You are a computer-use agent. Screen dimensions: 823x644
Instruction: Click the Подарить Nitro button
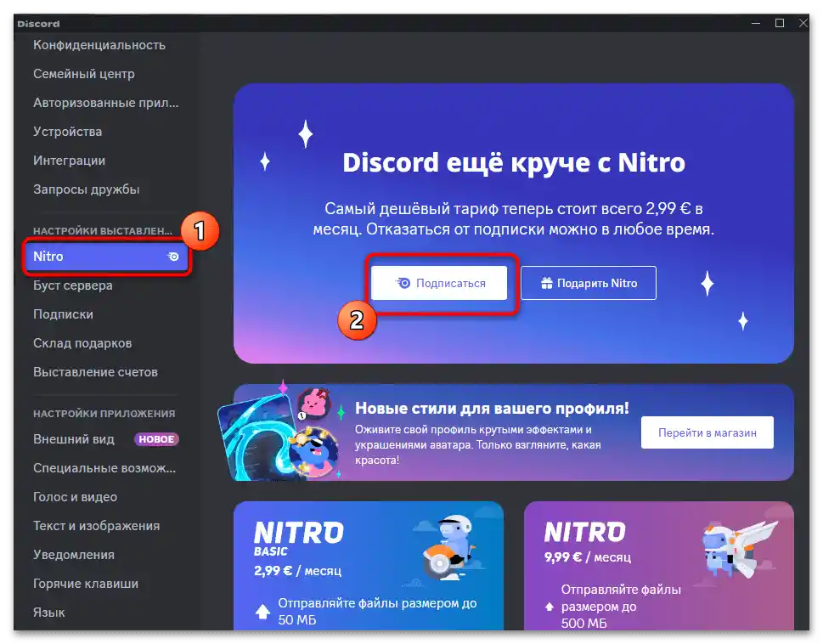pyautogui.click(x=589, y=283)
